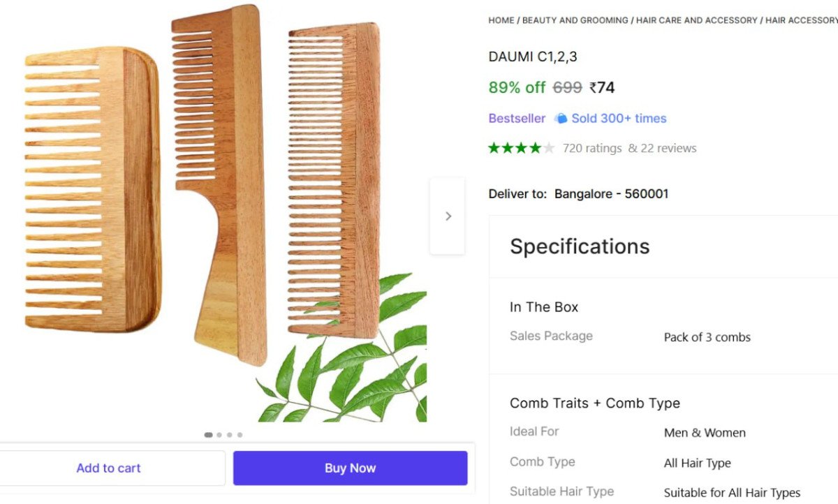Screen dimensions: 838x504
Task: Click the fifth gray rating star
Action: tap(549, 148)
